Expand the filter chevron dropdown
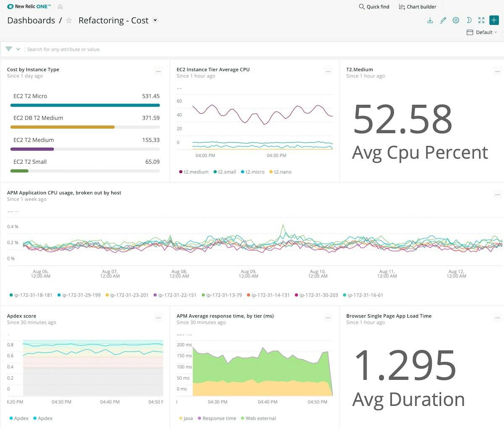504x428 pixels. [18, 49]
